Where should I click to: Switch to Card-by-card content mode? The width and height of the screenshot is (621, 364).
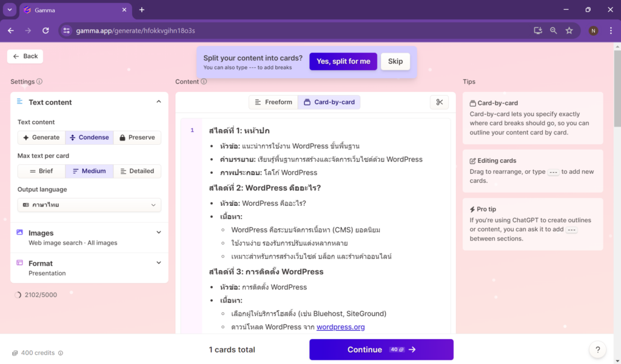[x=329, y=102]
